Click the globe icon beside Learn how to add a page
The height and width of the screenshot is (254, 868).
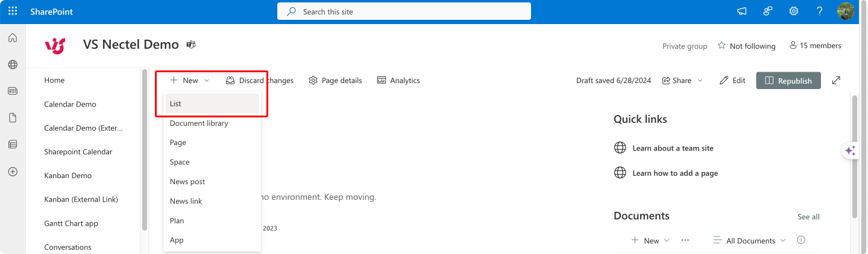[620, 173]
